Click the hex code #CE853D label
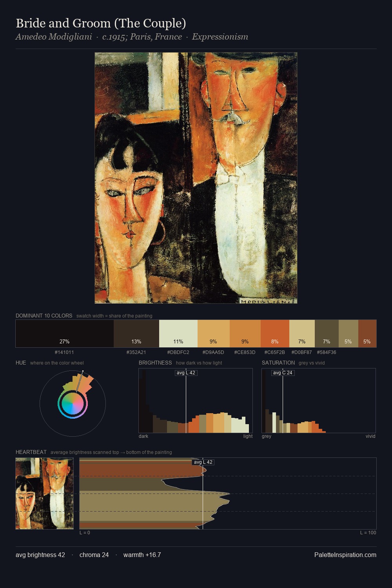 pos(245,352)
